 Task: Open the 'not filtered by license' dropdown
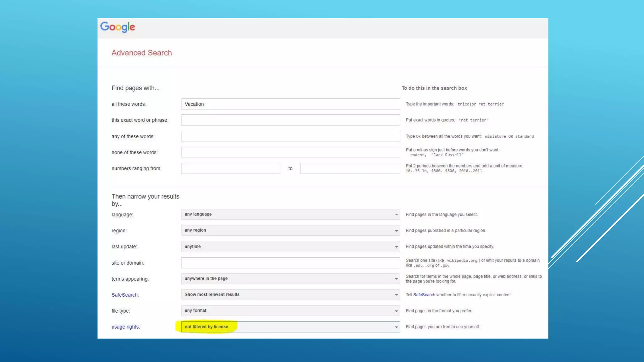pos(290,327)
